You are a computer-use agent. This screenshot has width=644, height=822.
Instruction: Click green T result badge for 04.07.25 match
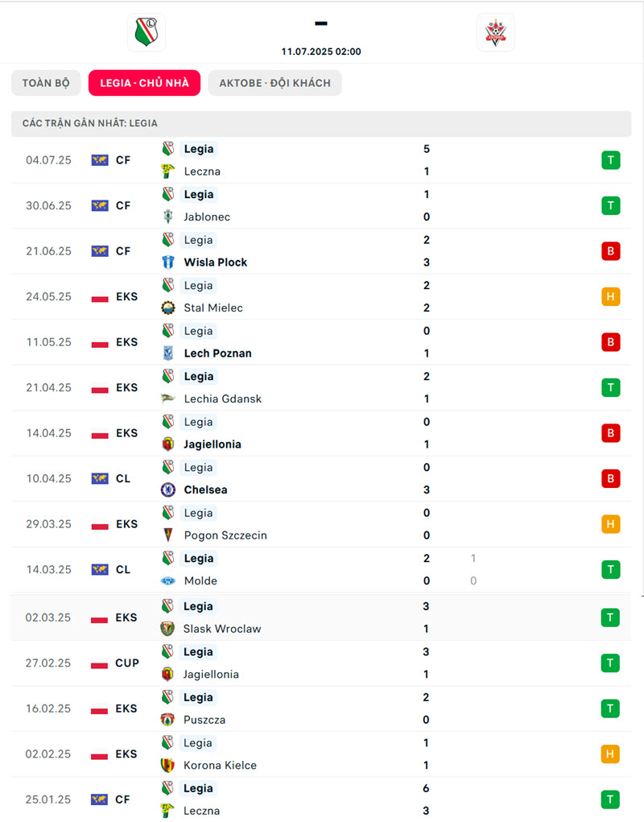click(610, 160)
